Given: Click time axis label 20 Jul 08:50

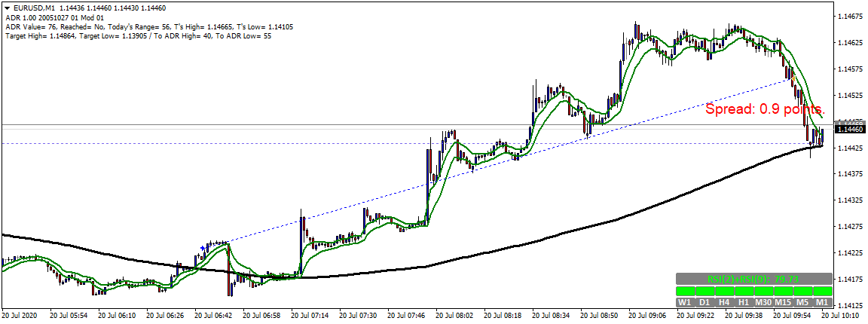Looking at the screenshot, I should pos(600,315).
